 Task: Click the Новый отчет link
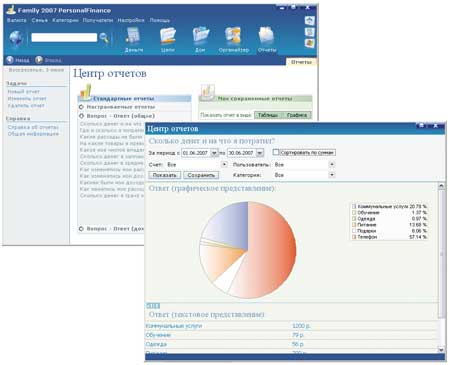click(23, 91)
